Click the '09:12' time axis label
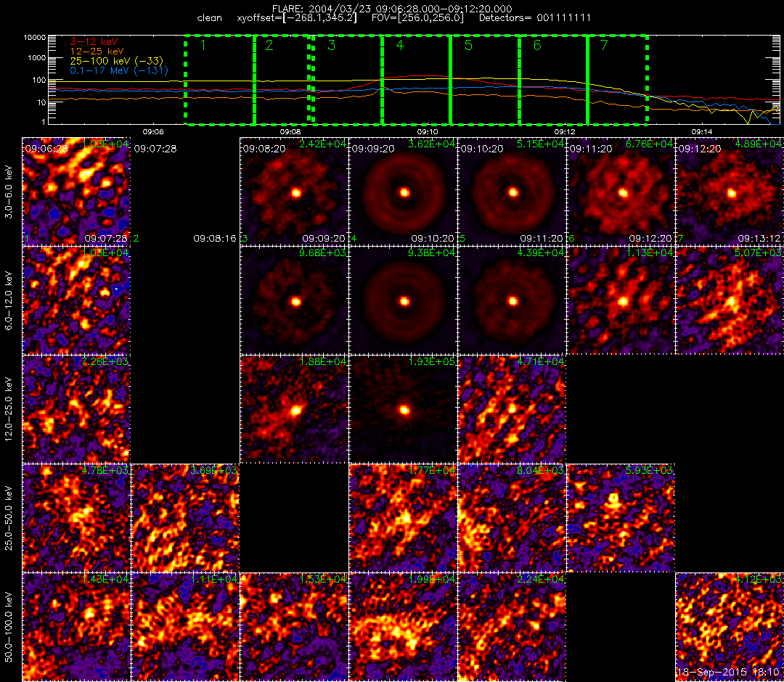The height and width of the screenshot is (682, 784). 565,131
